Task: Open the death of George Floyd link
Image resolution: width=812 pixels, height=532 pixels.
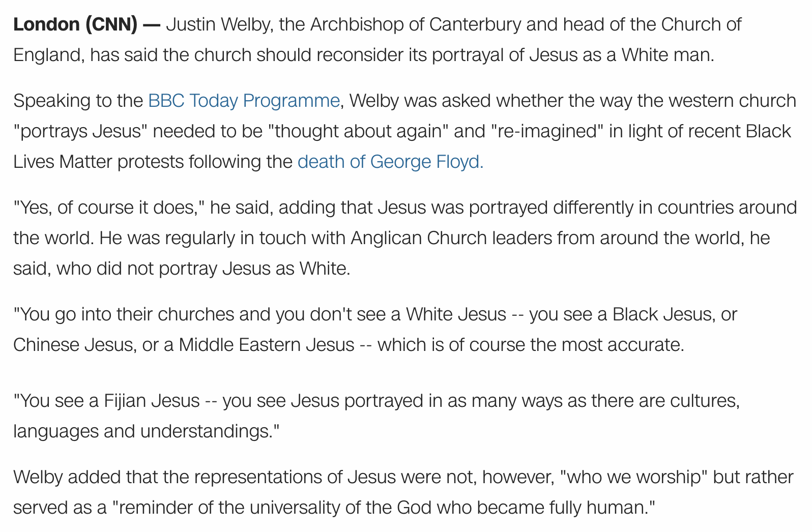Action: (x=390, y=162)
